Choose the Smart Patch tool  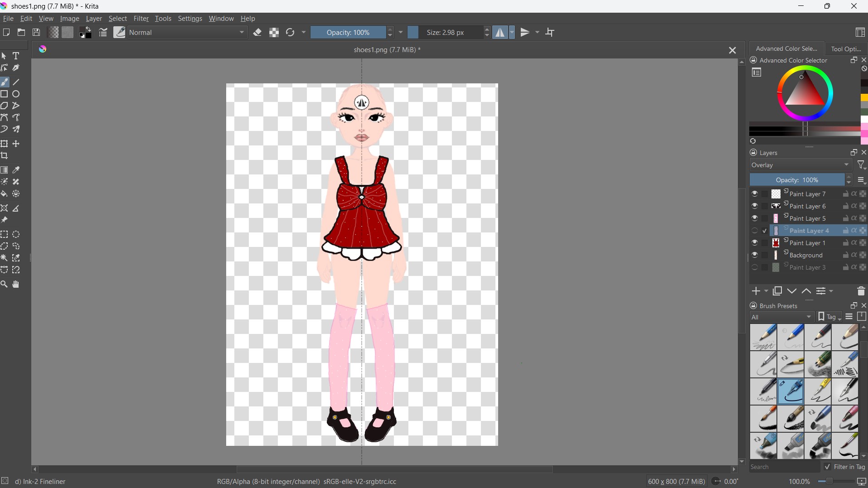[16, 182]
